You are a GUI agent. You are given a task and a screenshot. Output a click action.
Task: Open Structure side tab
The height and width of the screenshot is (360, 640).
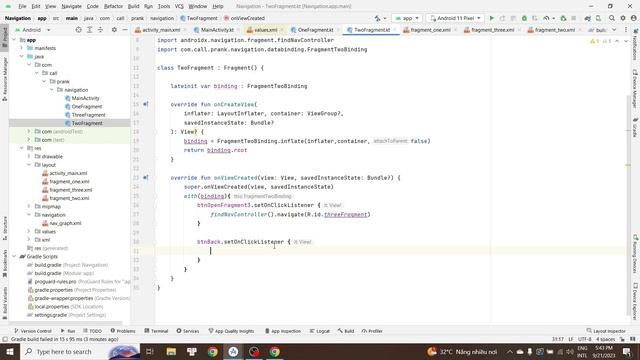pyautogui.click(x=4, y=228)
